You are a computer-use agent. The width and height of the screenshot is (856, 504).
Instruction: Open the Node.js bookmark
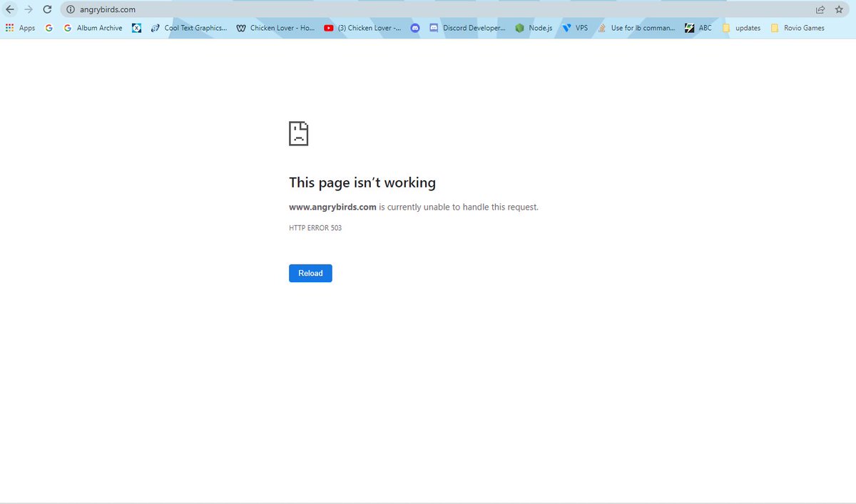click(534, 28)
